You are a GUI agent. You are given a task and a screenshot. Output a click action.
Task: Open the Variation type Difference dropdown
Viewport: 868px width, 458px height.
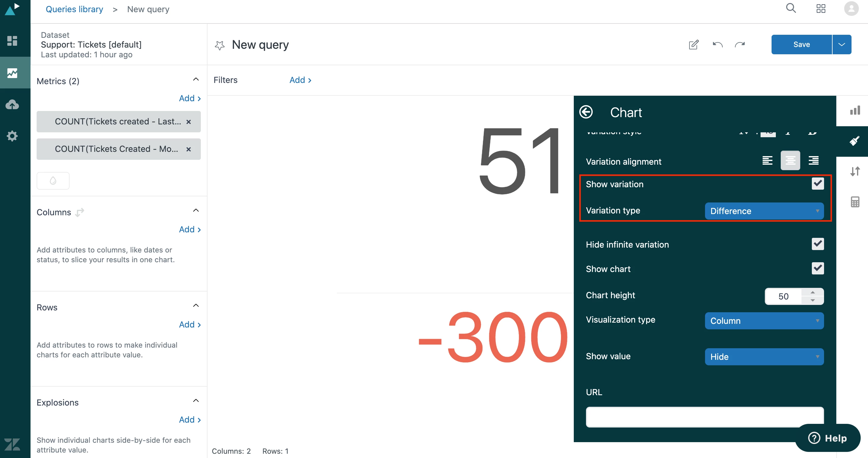click(764, 211)
